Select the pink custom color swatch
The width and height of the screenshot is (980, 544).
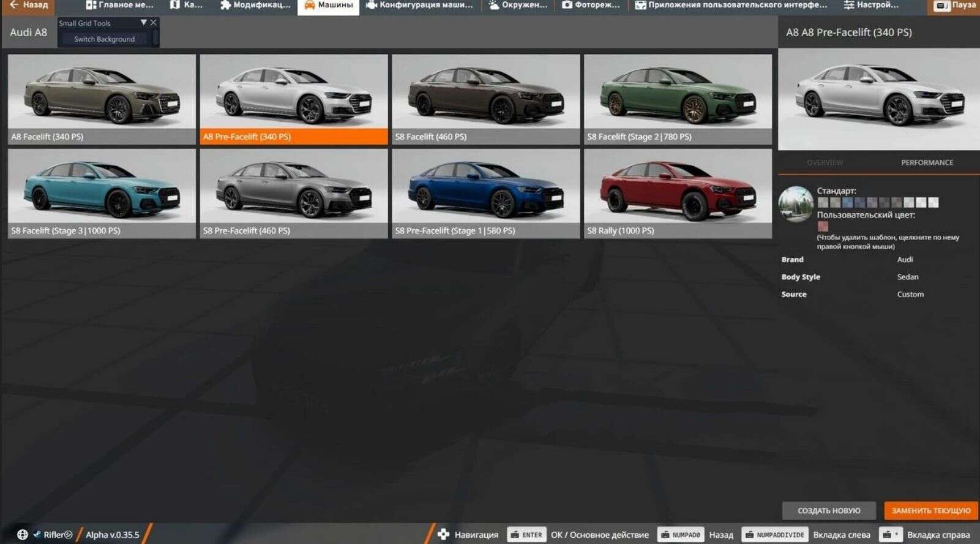823,227
